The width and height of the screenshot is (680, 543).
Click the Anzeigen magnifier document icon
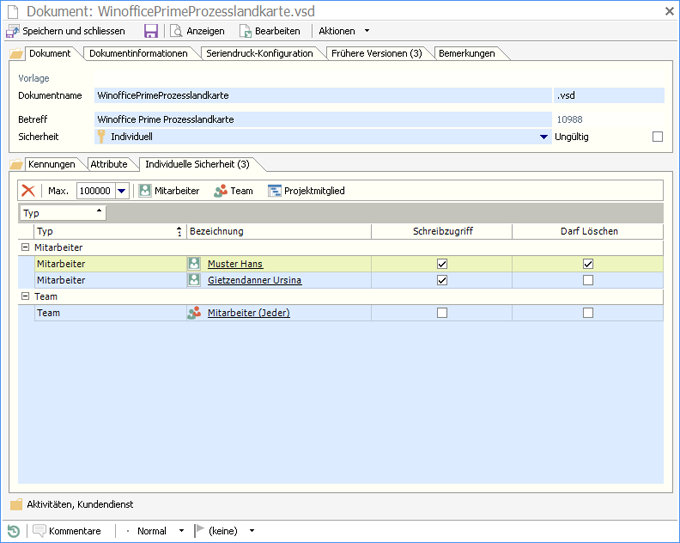[176, 31]
